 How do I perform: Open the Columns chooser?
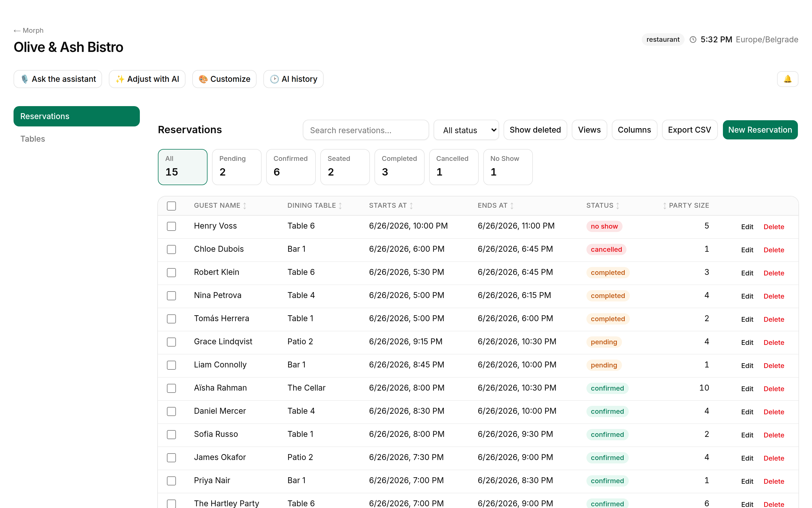point(634,130)
